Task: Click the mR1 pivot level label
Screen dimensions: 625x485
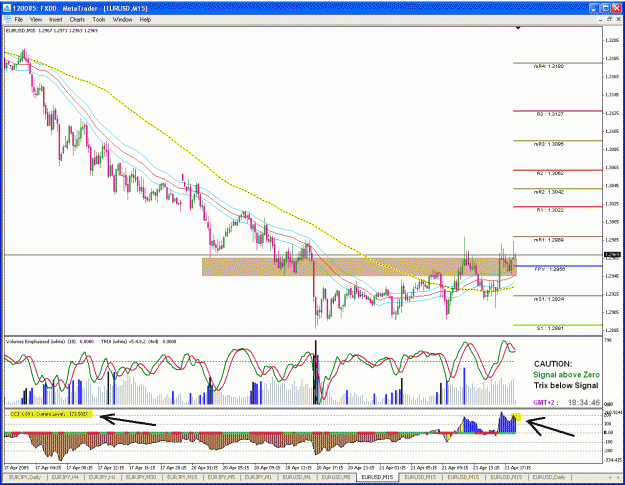Action: tap(548, 240)
